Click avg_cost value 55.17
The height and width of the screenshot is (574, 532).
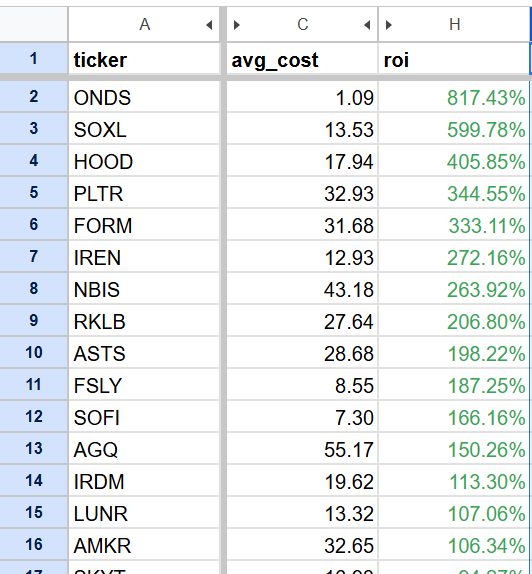click(x=302, y=448)
